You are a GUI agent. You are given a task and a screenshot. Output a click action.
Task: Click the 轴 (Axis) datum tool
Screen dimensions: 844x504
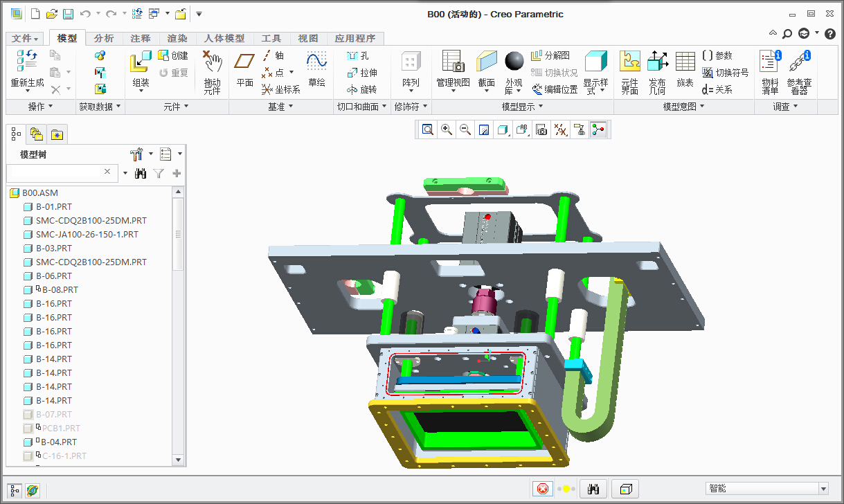click(x=273, y=55)
